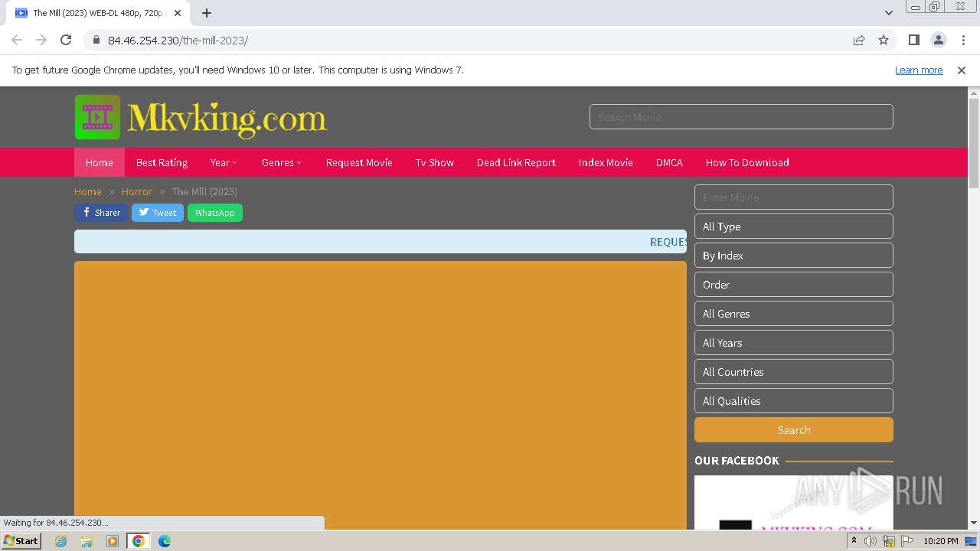This screenshot has height=551, width=980.
Task: Open the All Qualities dropdown
Action: [x=794, y=401]
